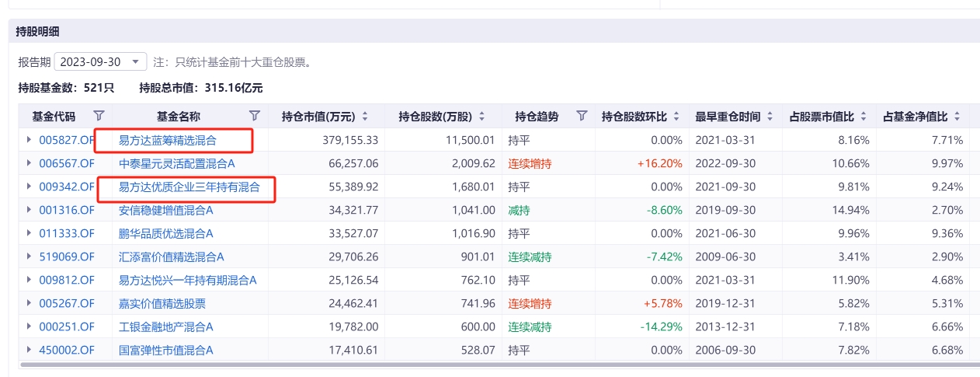Sort by 占基金净值比 column arrows
Viewport: 980px width, 377px height.
957,117
